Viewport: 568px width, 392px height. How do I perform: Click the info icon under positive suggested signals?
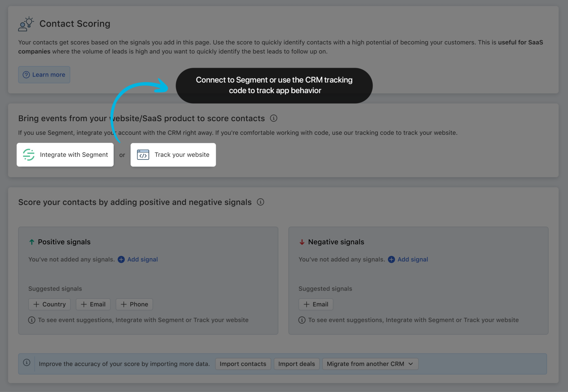(32, 320)
